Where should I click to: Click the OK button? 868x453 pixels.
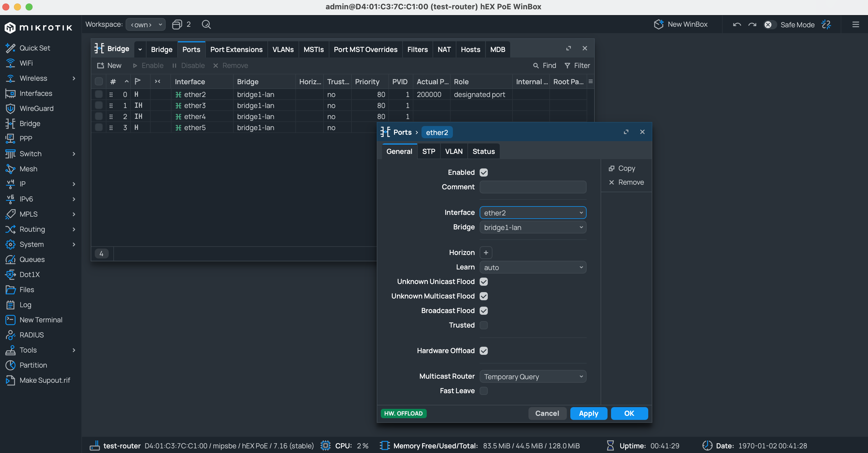click(x=629, y=414)
